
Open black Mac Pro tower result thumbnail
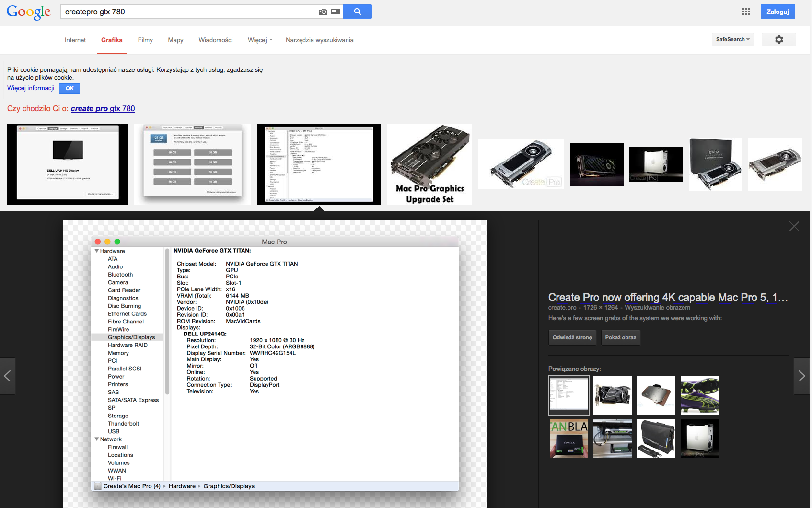click(x=656, y=164)
